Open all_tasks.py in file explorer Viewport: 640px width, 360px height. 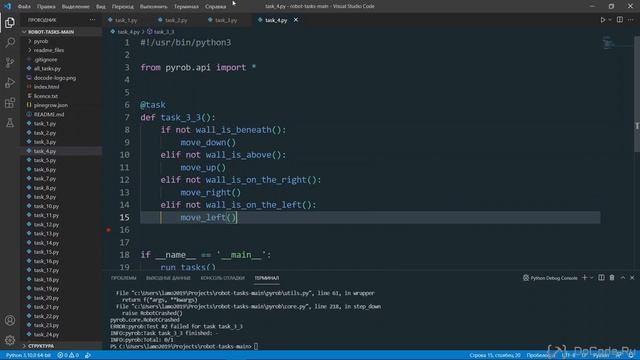(x=47, y=69)
